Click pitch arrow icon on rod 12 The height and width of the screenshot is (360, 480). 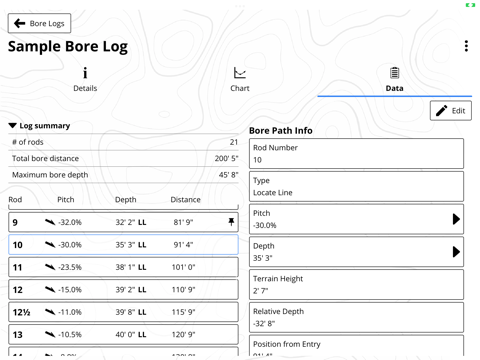50,289
